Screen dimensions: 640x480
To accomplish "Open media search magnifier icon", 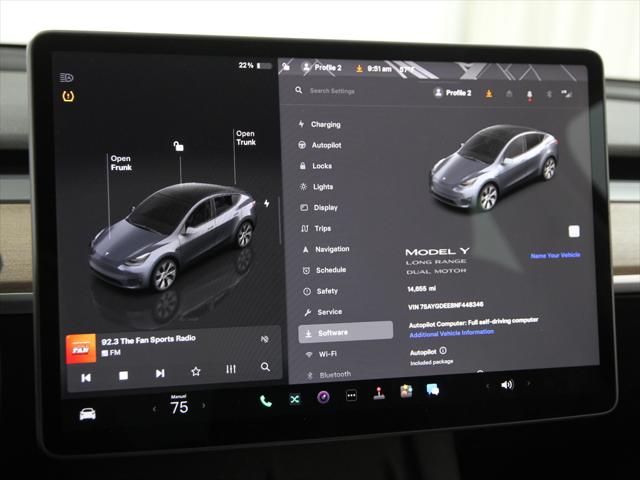I will [265, 367].
